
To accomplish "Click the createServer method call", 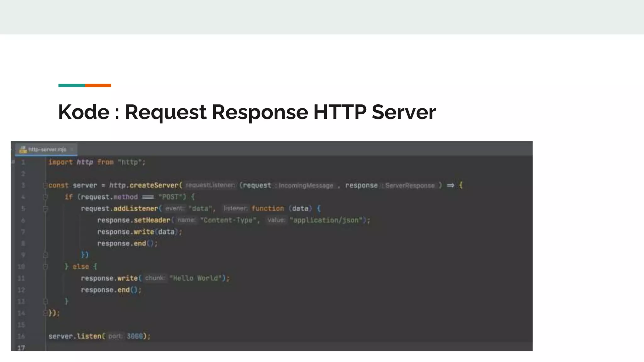I will click(x=154, y=185).
